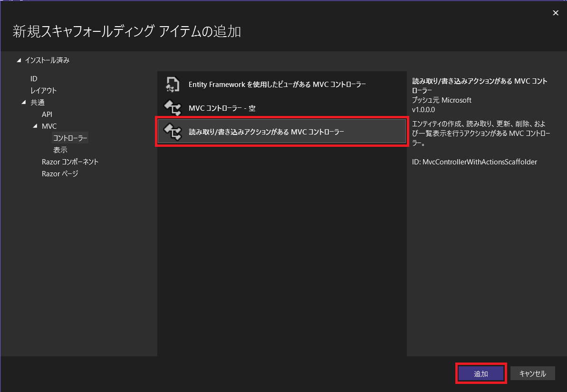Screen dimensions: 567x392
Task: Select the ID category in the sidebar
Action: pyautogui.click(x=34, y=78)
